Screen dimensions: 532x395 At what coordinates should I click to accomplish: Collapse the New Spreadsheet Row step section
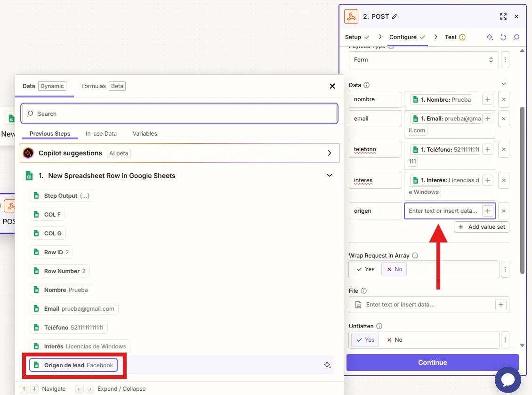(330, 176)
